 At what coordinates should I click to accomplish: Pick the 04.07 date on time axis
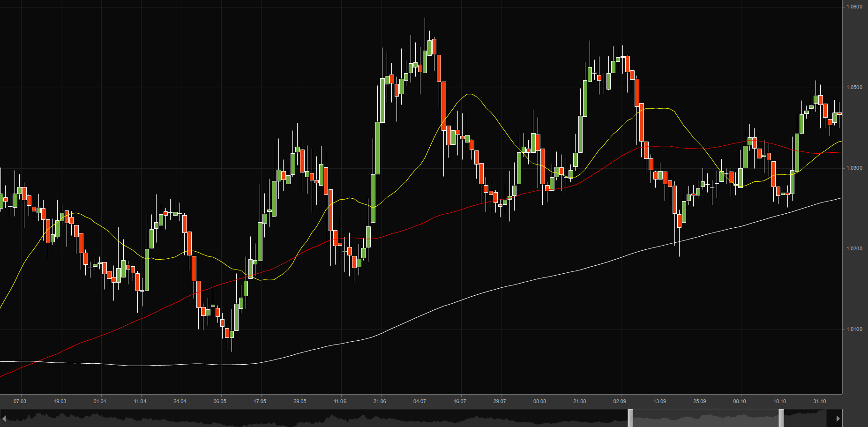coord(419,401)
